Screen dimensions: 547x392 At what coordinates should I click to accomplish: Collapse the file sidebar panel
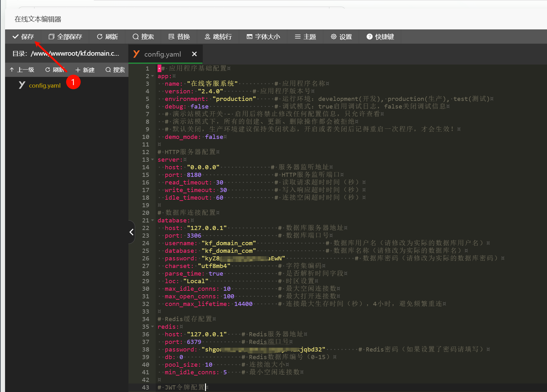point(132,232)
